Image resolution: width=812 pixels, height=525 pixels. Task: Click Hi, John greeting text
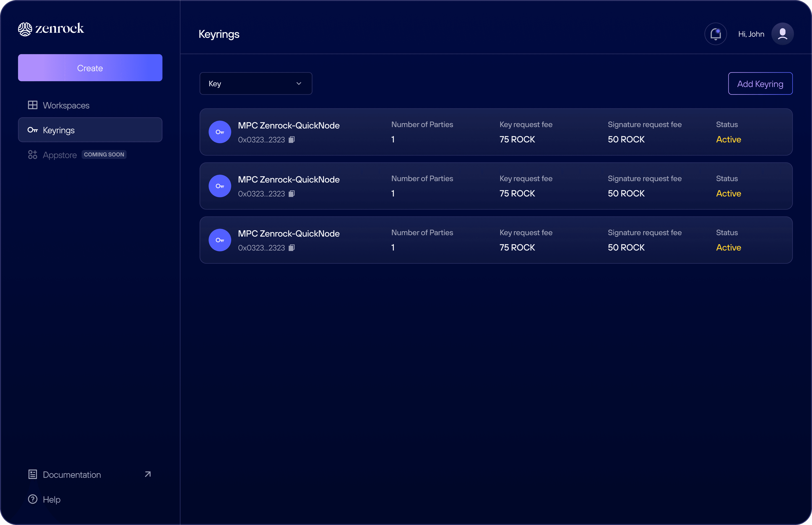tap(751, 34)
